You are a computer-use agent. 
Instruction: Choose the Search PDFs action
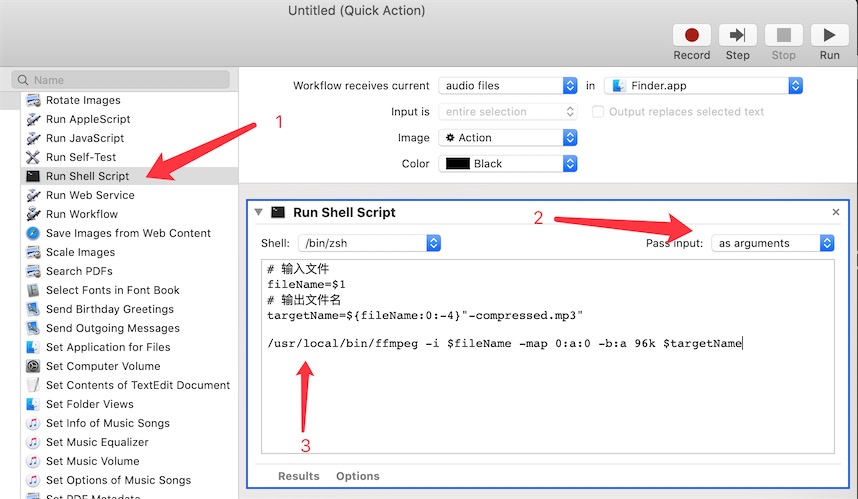78,271
